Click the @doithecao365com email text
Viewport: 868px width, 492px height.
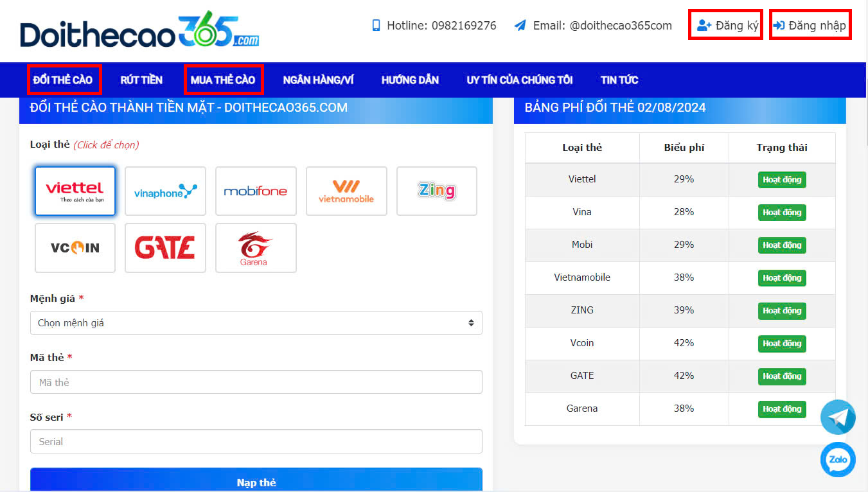point(621,26)
